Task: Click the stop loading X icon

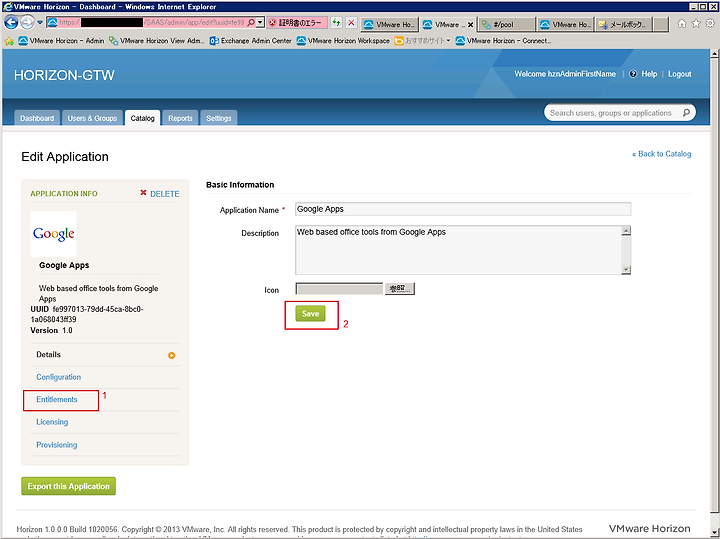Action: click(351, 22)
